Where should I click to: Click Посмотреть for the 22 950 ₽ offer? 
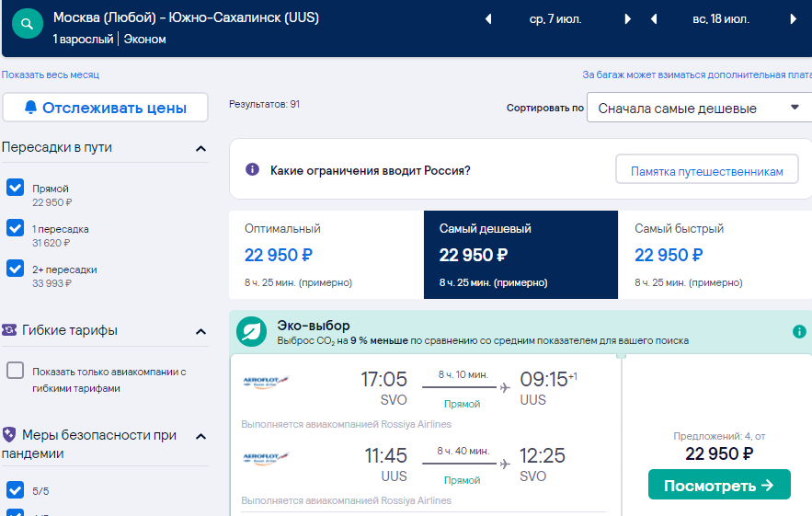pos(719,485)
